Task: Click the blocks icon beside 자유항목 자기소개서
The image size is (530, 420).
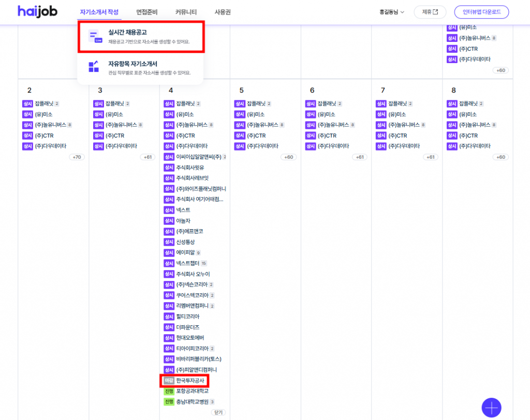Action: pyautogui.click(x=94, y=67)
